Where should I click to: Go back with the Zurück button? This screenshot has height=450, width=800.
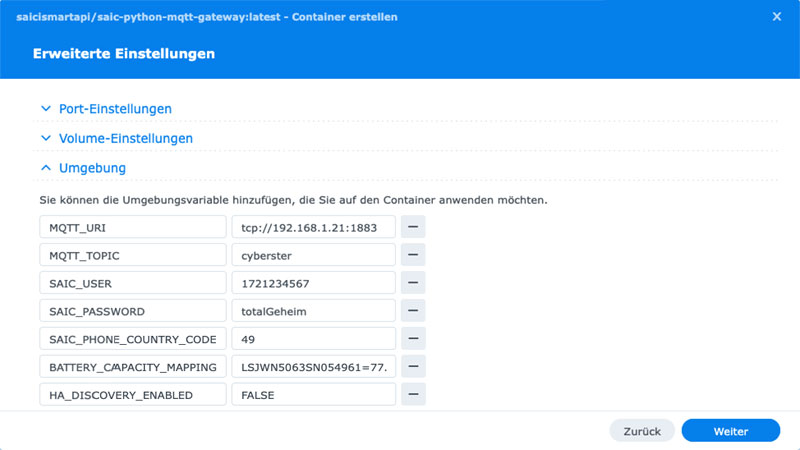coord(641,431)
